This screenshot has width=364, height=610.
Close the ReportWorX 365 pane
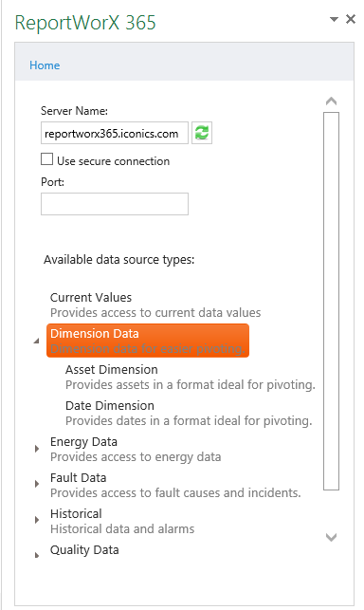[351, 19]
